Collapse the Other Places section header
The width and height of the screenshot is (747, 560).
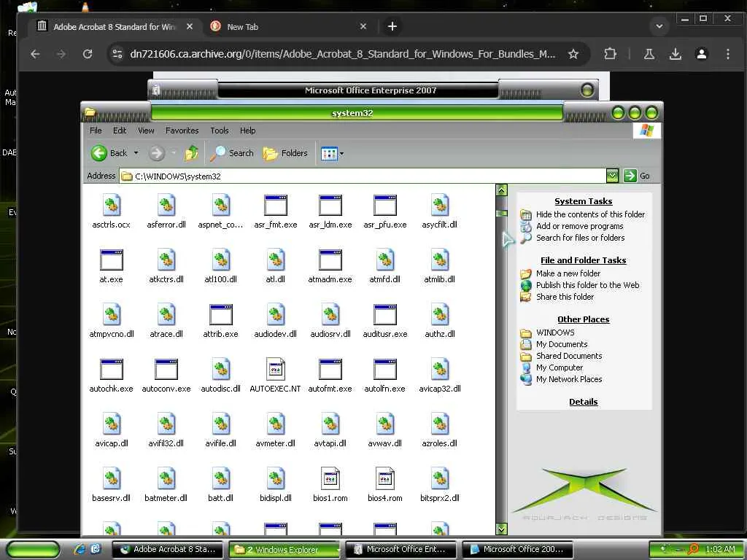pos(583,319)
